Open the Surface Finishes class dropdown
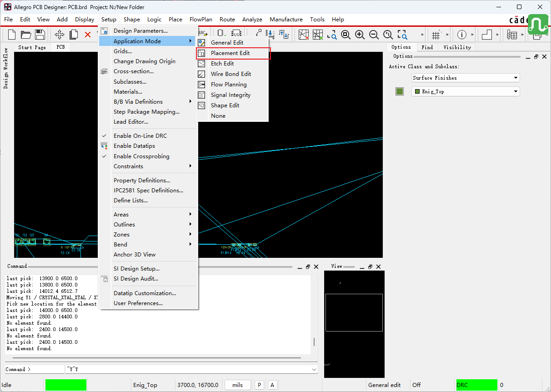The image size is (551, 392). [x=466, y=78]
